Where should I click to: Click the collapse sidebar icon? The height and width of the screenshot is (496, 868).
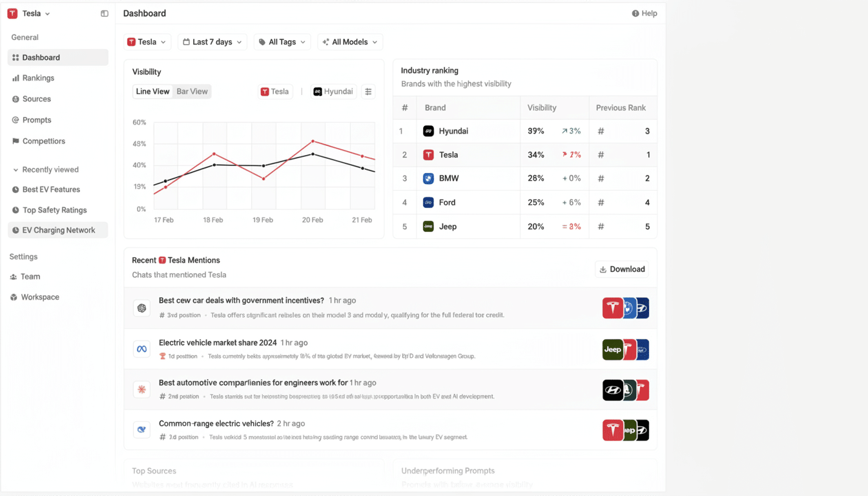[x=104, y=13]
